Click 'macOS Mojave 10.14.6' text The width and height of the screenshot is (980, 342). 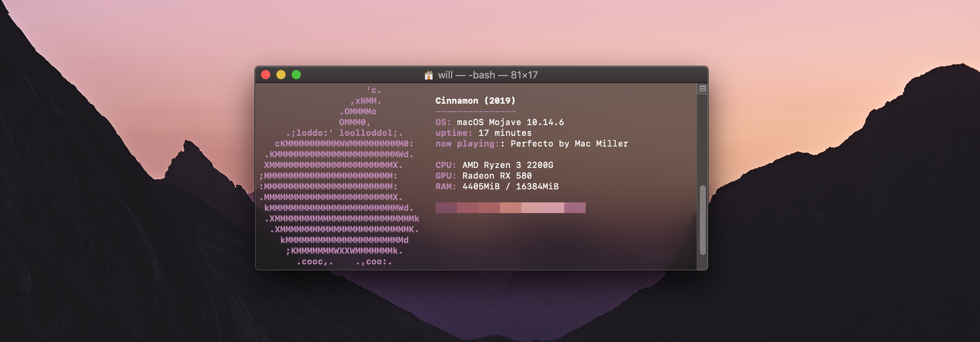[x=510, y=122]
